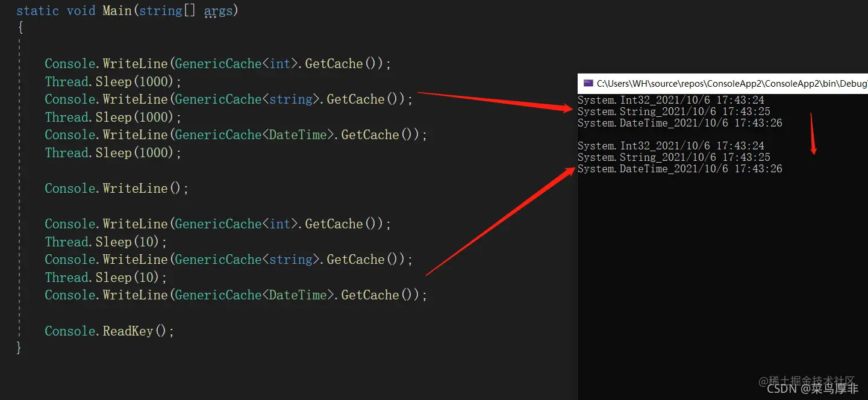The height and width of the screenshot is (400, 868).
Task: Click the 'string[]' parameter type
Action: coord(167,11)
